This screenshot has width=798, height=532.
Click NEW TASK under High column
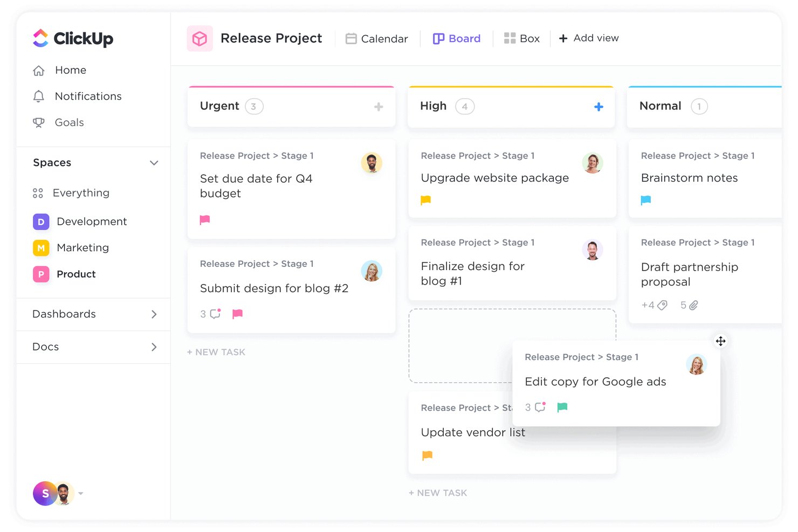[438, 493]
